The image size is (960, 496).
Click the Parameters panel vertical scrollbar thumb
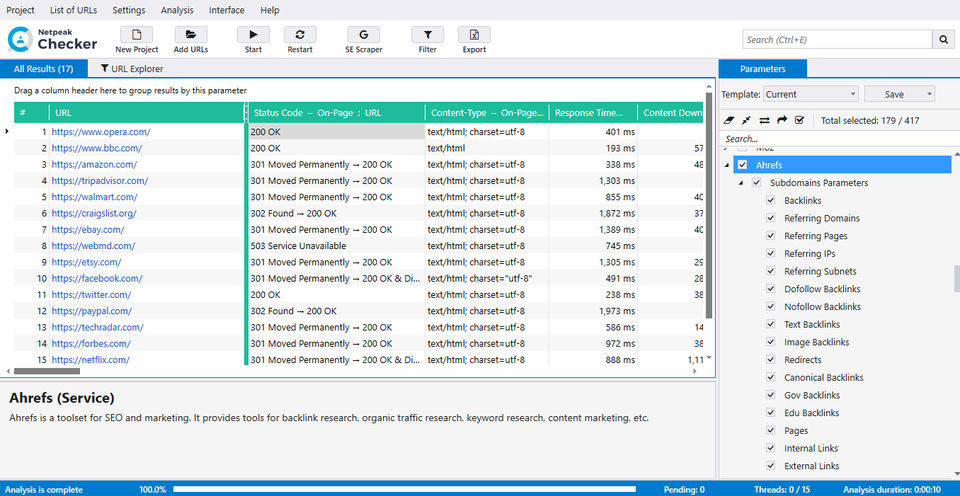coord(956,279)
